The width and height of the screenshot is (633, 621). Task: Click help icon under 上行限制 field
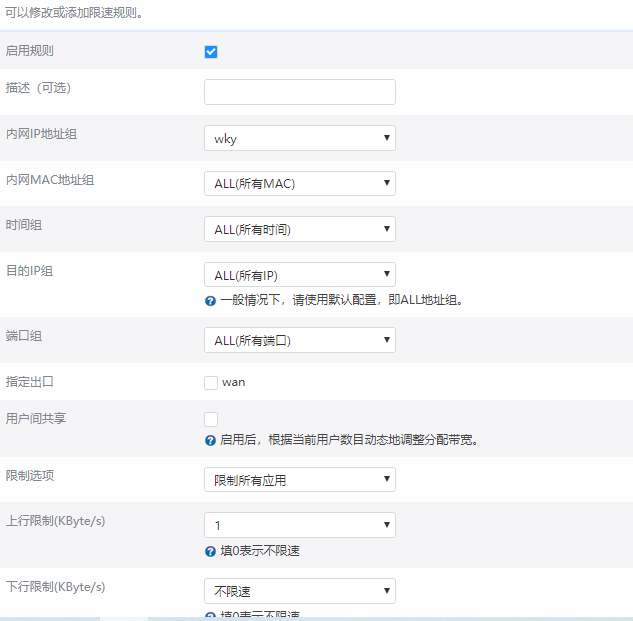tap(210, 552)
